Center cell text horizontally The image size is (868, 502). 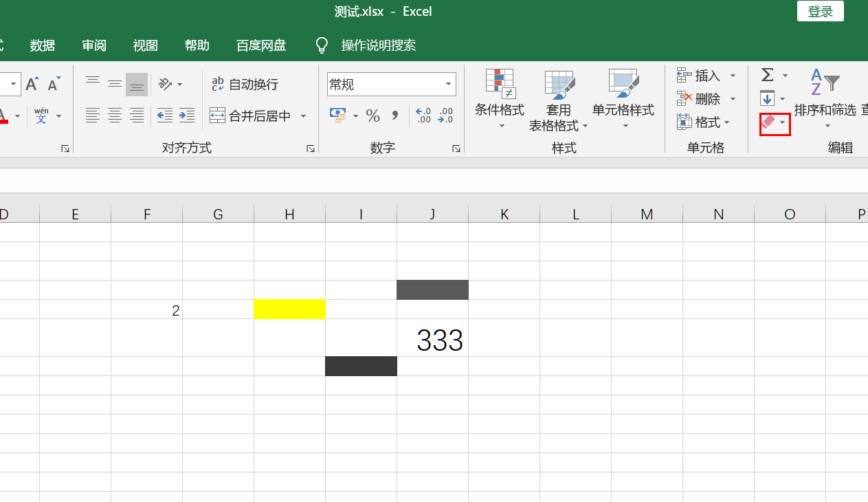coord(115,116)
